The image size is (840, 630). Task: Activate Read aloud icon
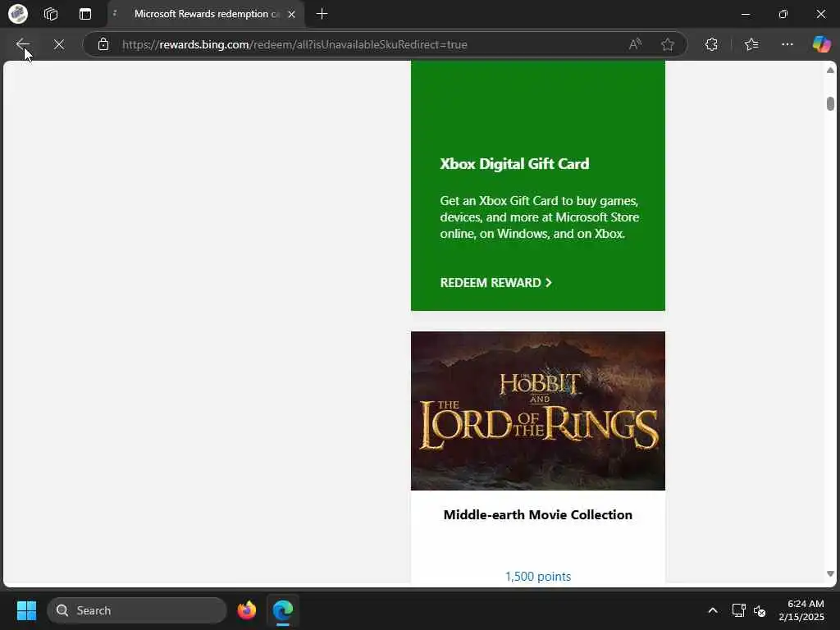635,44
